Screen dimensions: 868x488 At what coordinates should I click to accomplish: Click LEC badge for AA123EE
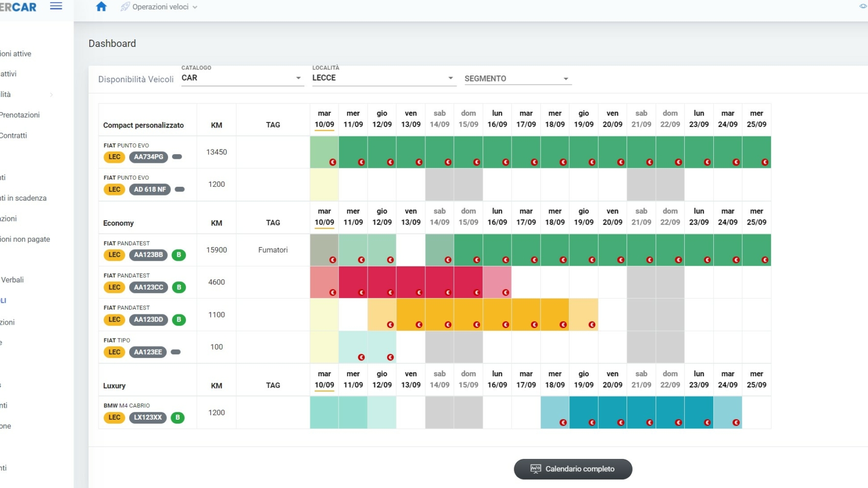114,352
